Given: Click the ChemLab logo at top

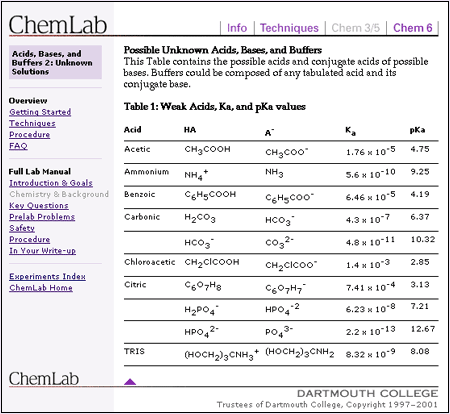Looking at the screenshot, I should click(x=58, y=25).
